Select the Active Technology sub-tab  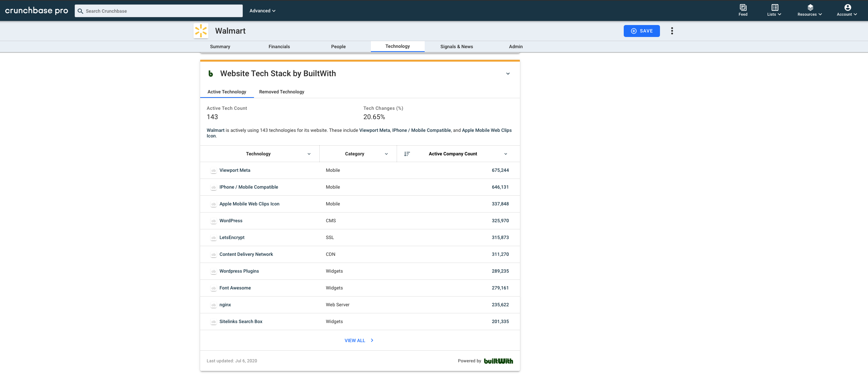point(227,92)
